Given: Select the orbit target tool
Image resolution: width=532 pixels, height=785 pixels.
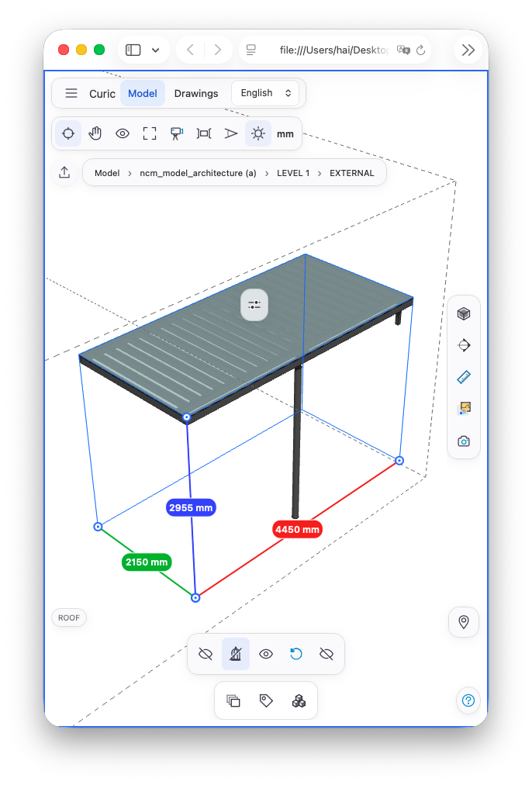Looking at the screenshot, I should pos(68,133).
